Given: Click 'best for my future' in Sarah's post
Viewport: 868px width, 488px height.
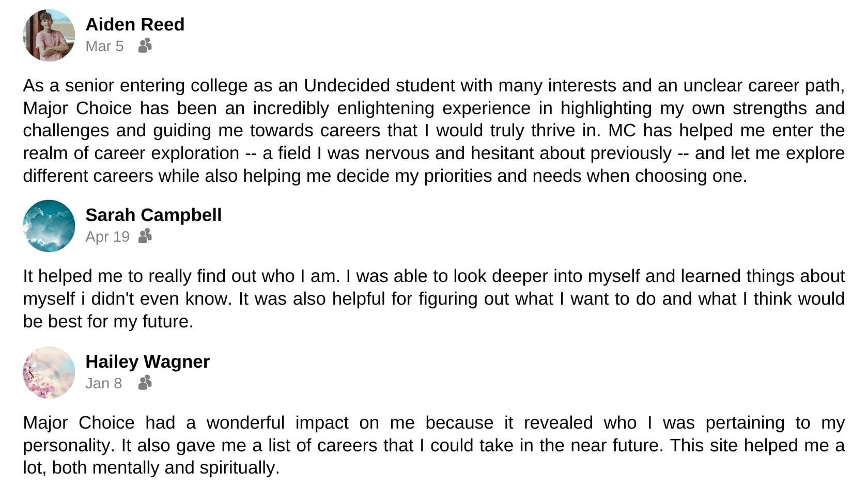Looking at the screenshot, I should pos(120,321).
